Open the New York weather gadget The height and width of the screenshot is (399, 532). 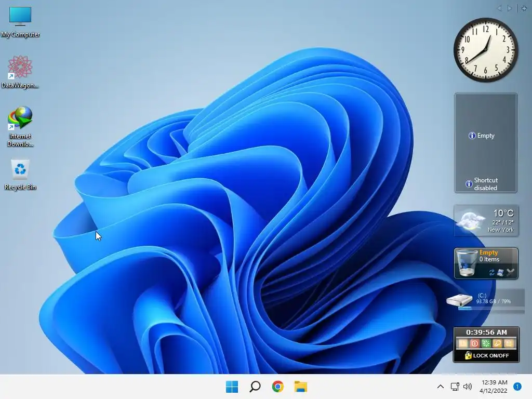pos(486,220)
